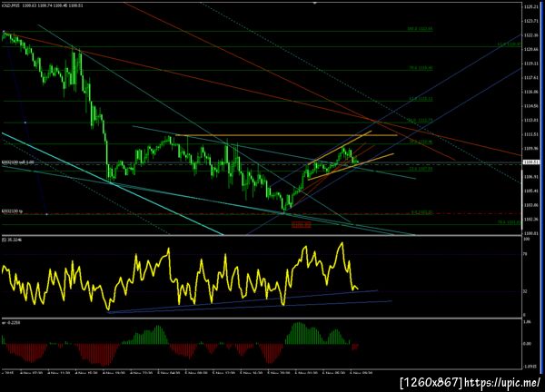Click the histogram scale value 0.00
This screenshot has width=545, height=392.
[527, 343]
